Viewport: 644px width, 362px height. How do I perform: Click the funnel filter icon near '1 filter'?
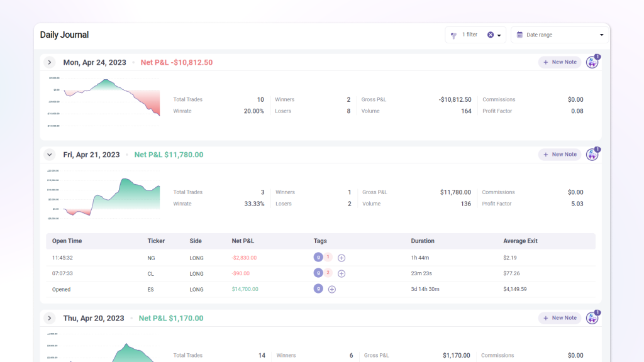click(453, 35)
